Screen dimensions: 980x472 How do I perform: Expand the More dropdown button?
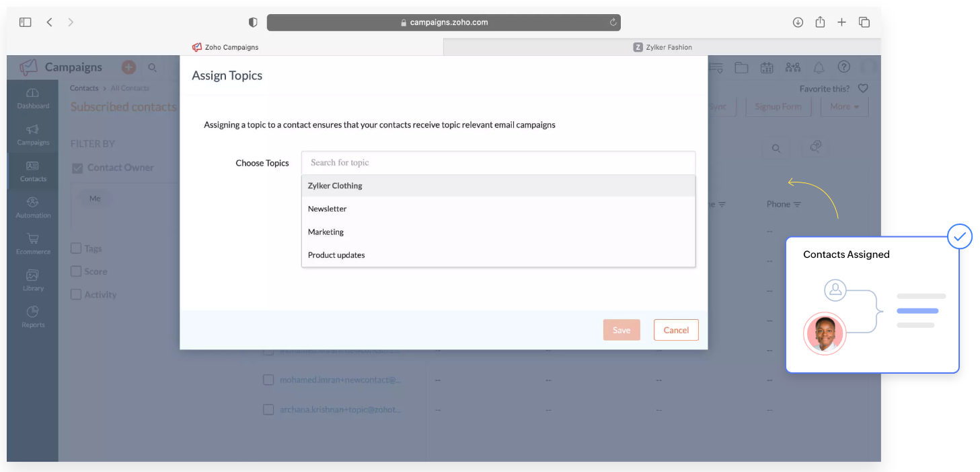[x=844, y=106]
